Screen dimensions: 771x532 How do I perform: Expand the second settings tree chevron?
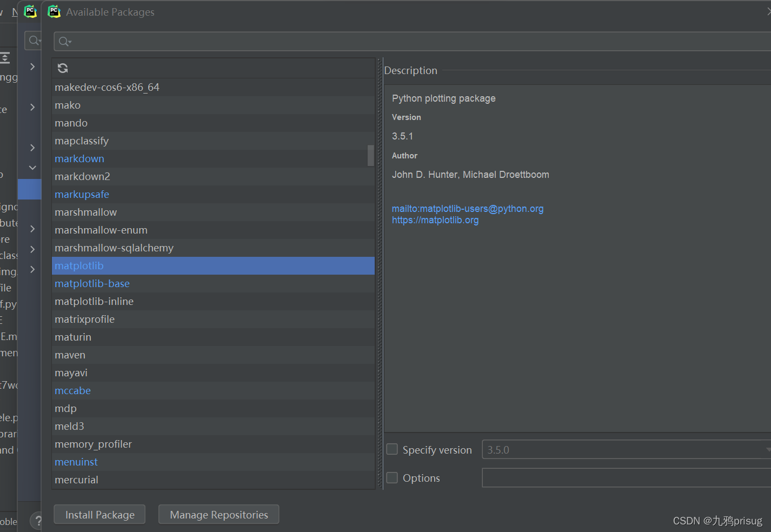(x=32, y=107)
